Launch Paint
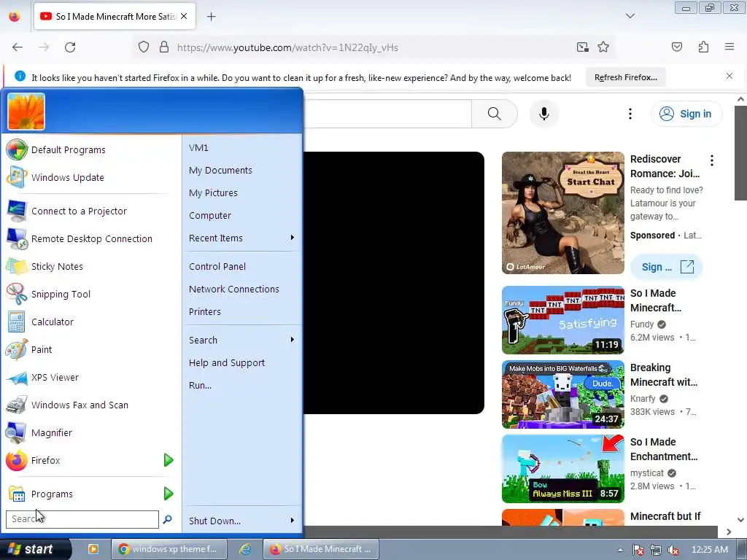 pos(90,349)
